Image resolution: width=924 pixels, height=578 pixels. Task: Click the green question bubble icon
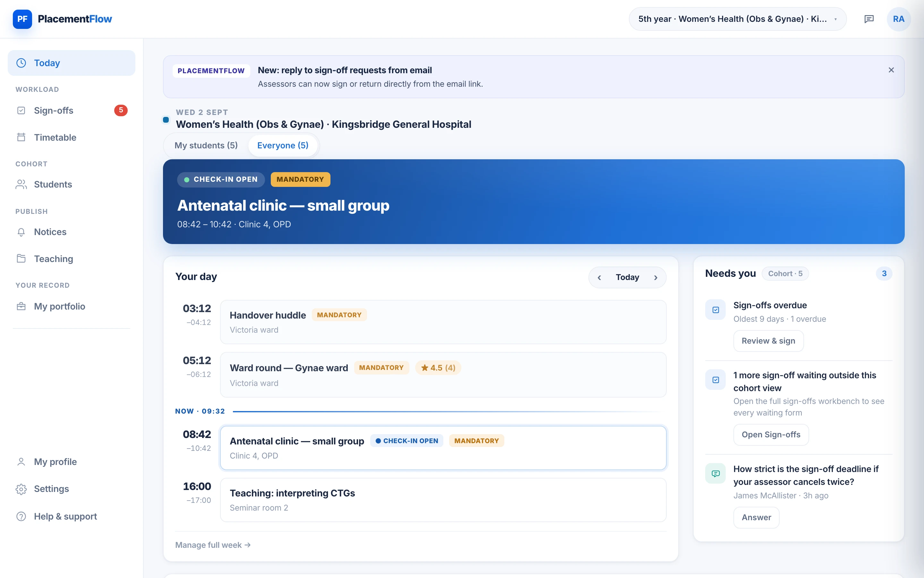tap(715, 473)
